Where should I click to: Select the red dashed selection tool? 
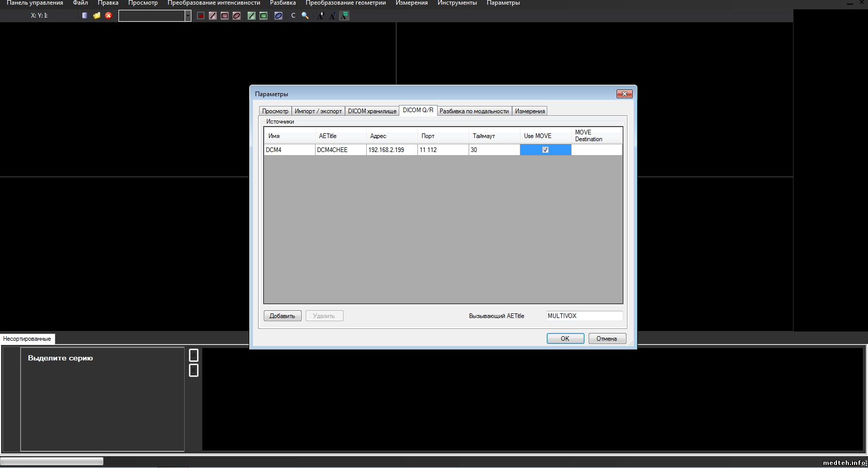click(201, 16)
